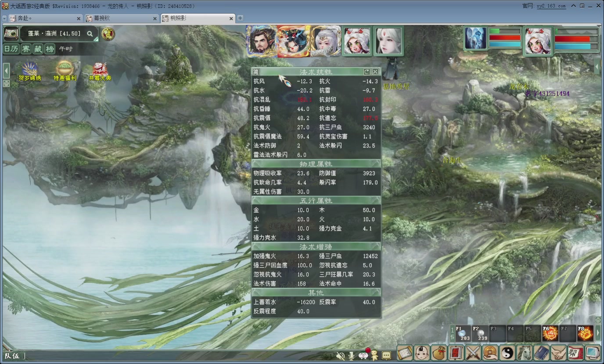Open the gold coin trade icon
This screenshot has height=364, width=604.
pyautogui.click(x=490, y=353)
